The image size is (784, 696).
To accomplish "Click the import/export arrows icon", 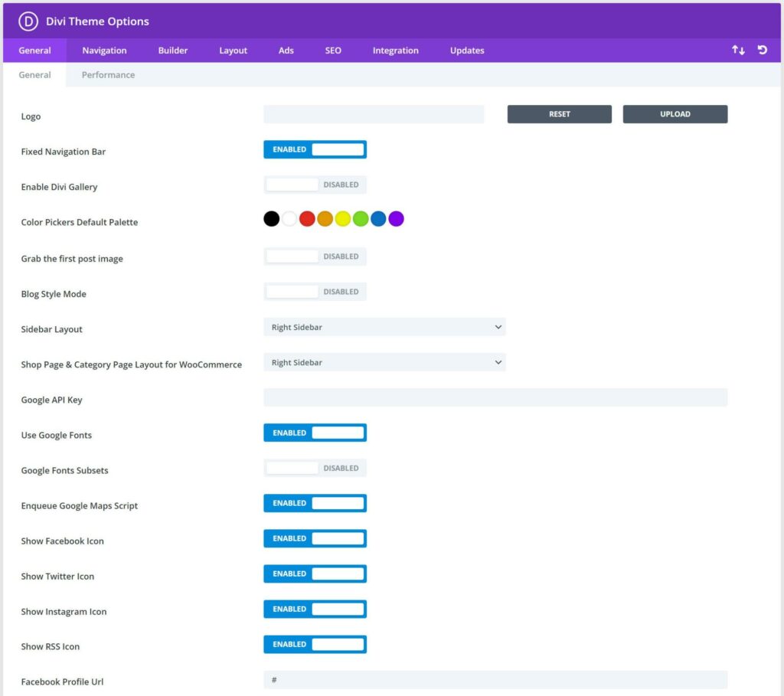I will pos(738,50).
